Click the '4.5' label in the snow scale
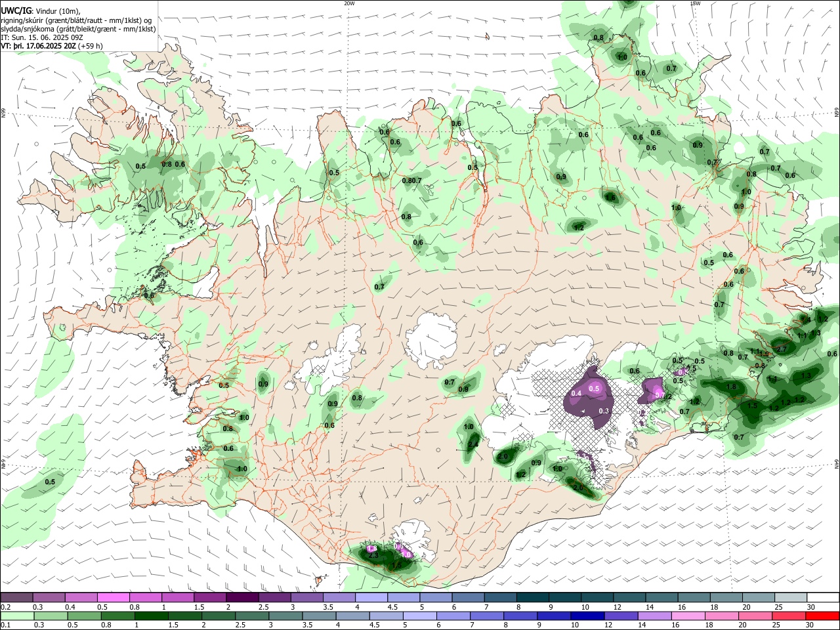840x630 pixels. 392,607
